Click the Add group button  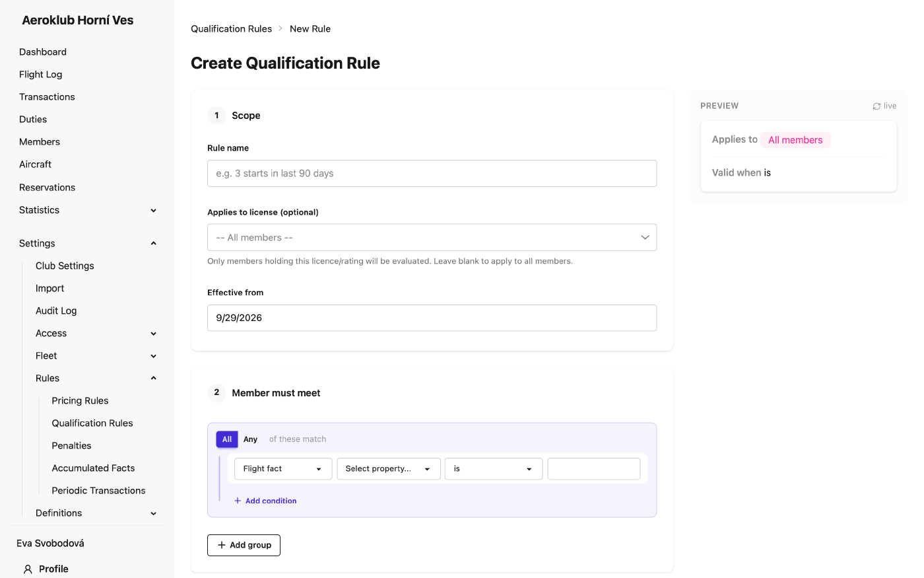(x=244, y=546)
